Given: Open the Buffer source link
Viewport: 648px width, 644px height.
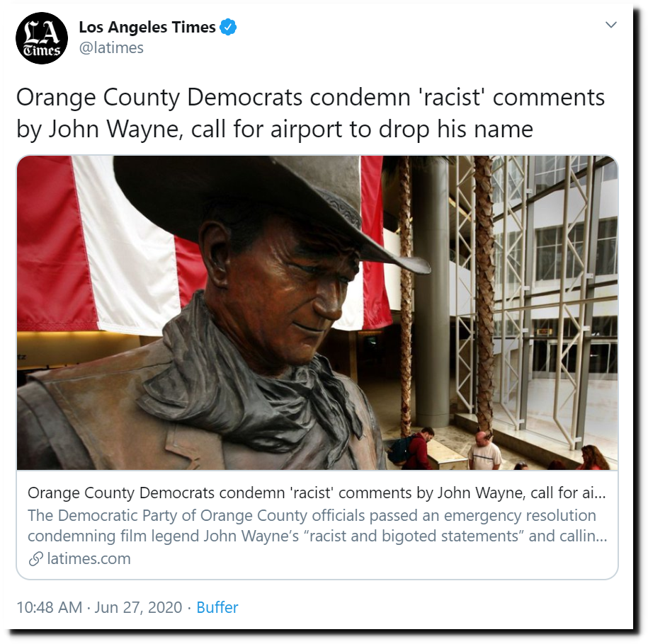Looking at the screenshot, I should pyautogui.click(x=217, y=607).
